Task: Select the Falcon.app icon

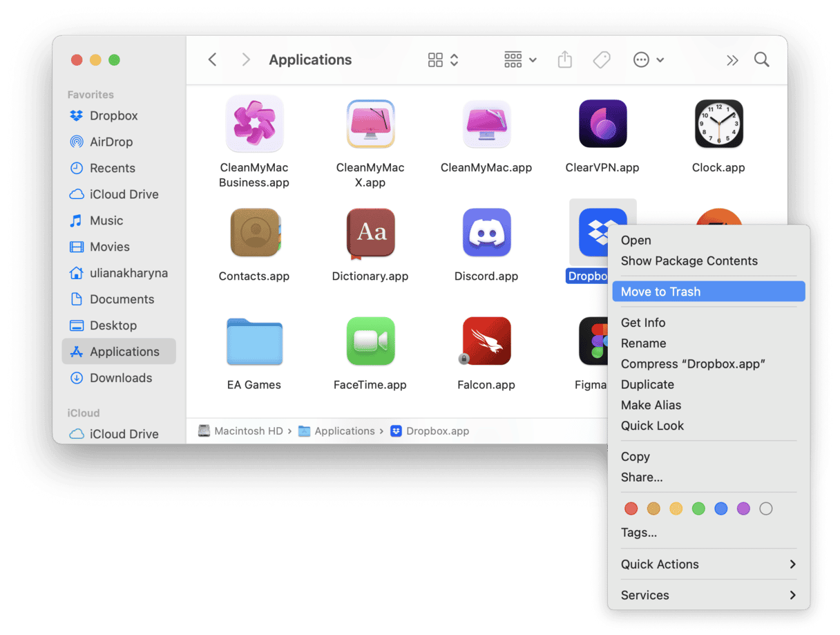Action: coord(486,341)
